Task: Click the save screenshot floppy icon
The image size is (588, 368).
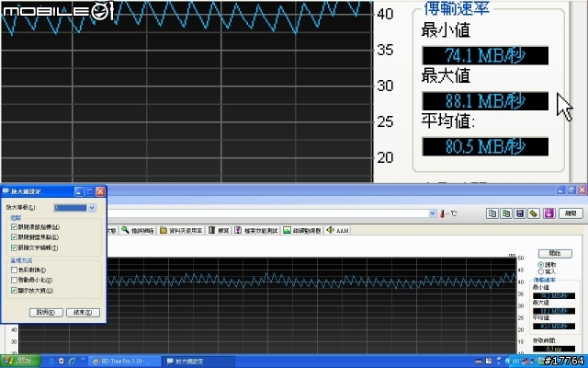Action: 520,213
